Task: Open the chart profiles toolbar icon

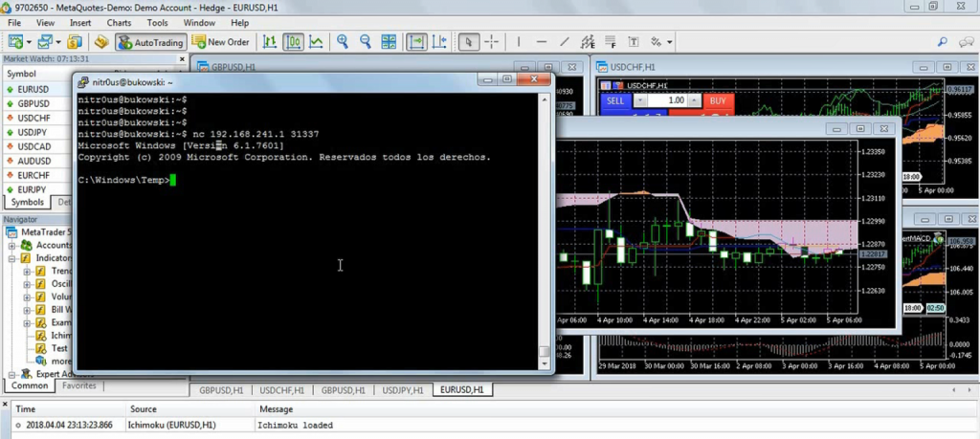Action: (45, 42)
